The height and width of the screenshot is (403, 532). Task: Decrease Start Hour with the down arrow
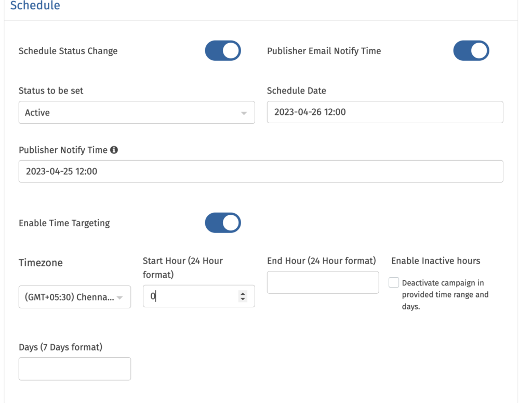[243, 299]
